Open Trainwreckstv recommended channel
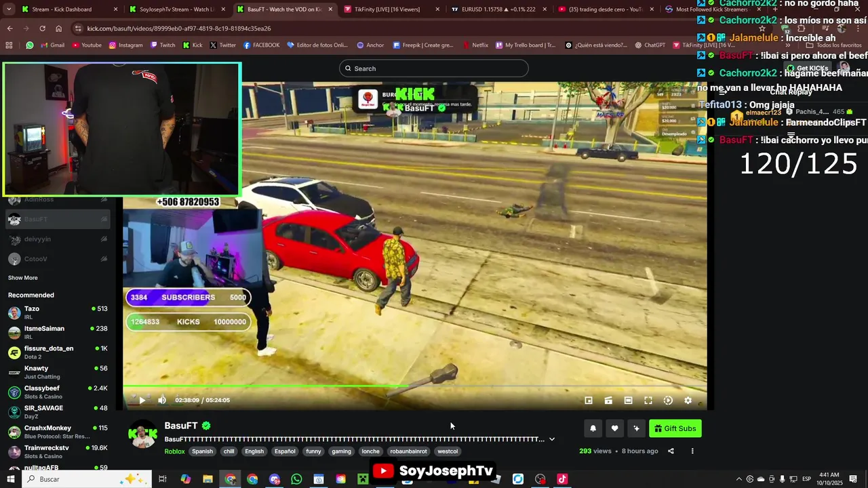 coord(58,451)
